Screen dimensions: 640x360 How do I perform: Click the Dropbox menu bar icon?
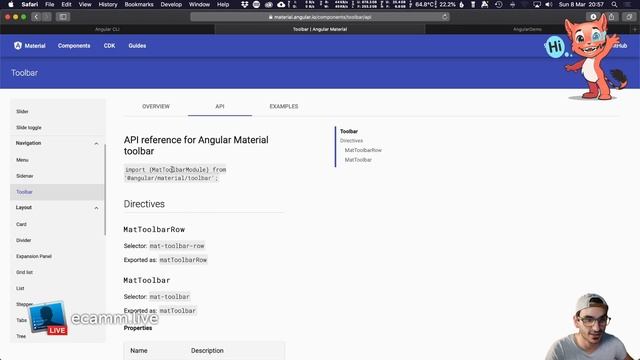tap(244, 4)
